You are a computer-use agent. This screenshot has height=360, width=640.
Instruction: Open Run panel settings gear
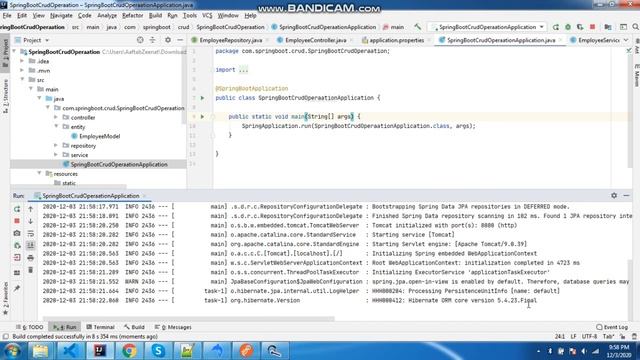pos(614,196)
